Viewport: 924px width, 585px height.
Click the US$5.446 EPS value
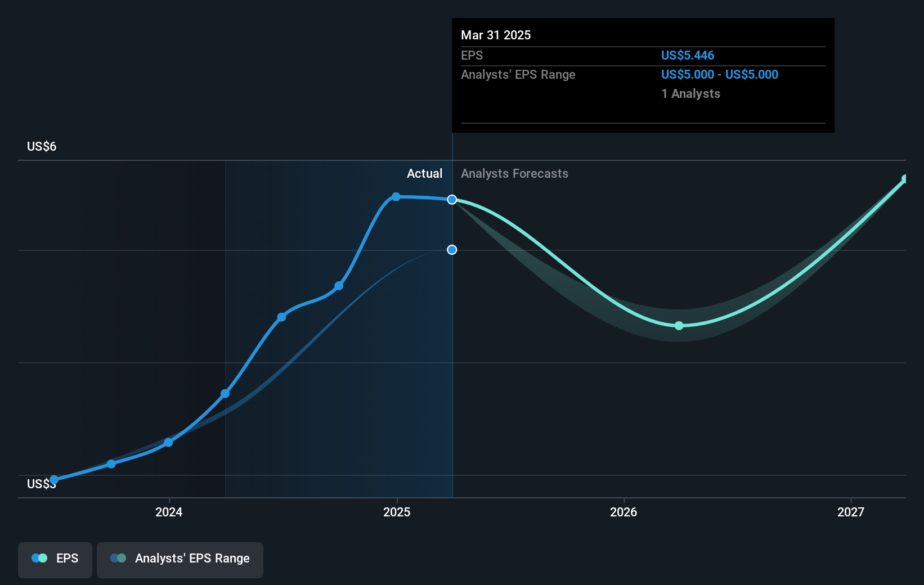(688, 55)
